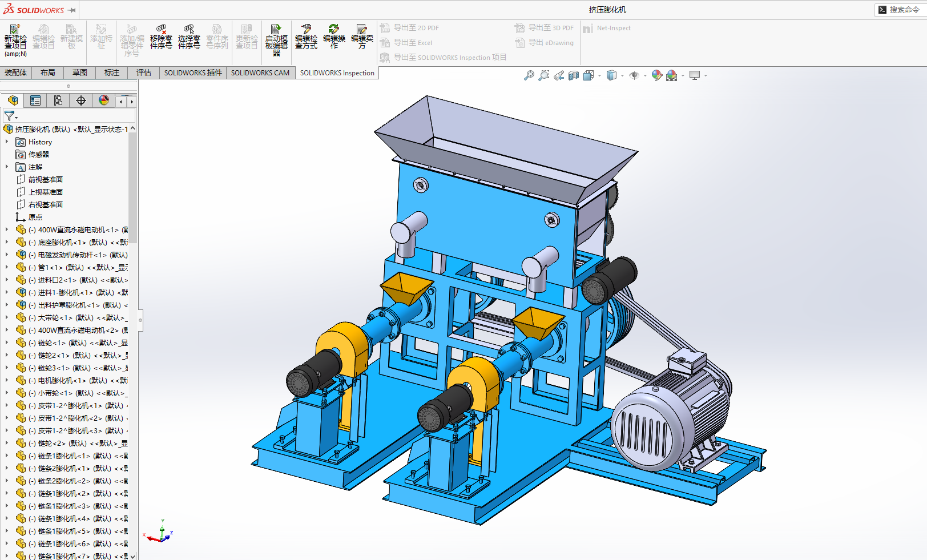Open the View Settings dropdown arrow
This screenshot has width=927, height=560.
(706, 75)
